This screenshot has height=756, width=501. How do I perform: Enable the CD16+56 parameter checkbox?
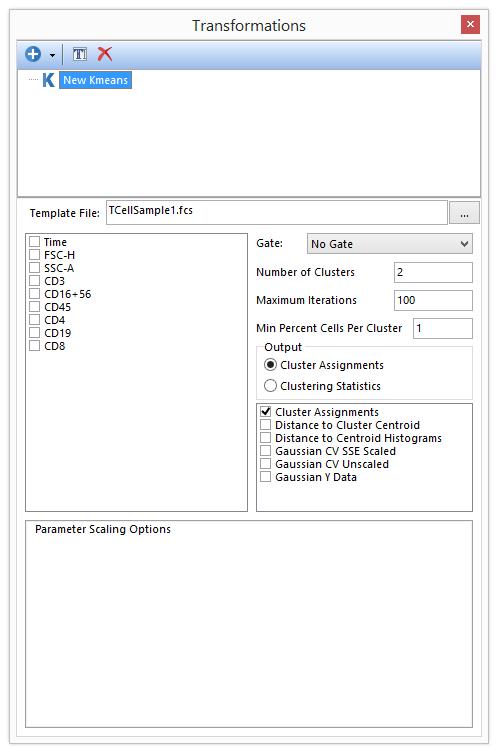pyautogui.click(x=34, y=294)
